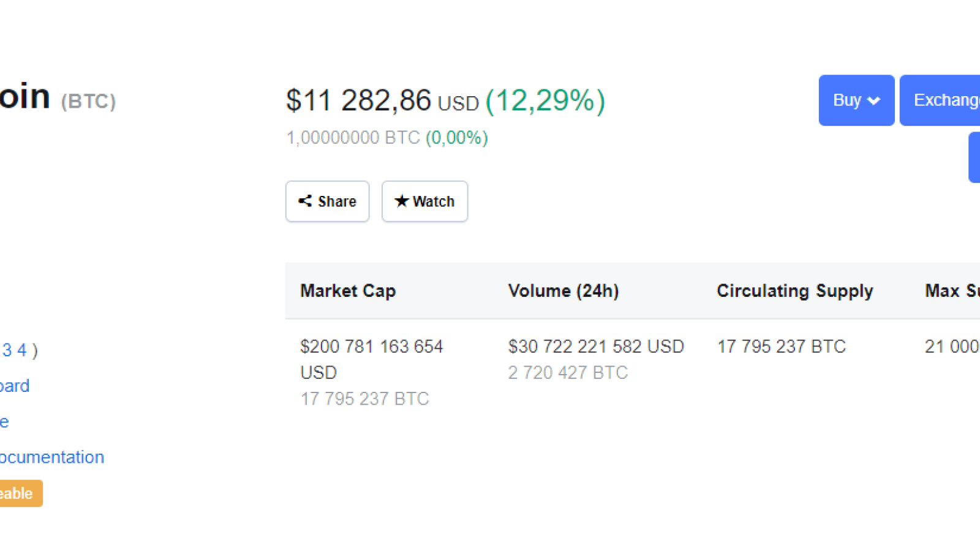Expand the Buy dropdown chevron
Screen dimensions: 980x551
coord(874,100)
